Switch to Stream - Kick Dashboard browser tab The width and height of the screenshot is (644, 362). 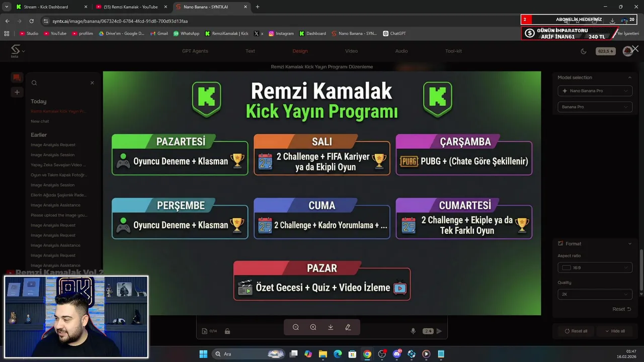(52, 7)
